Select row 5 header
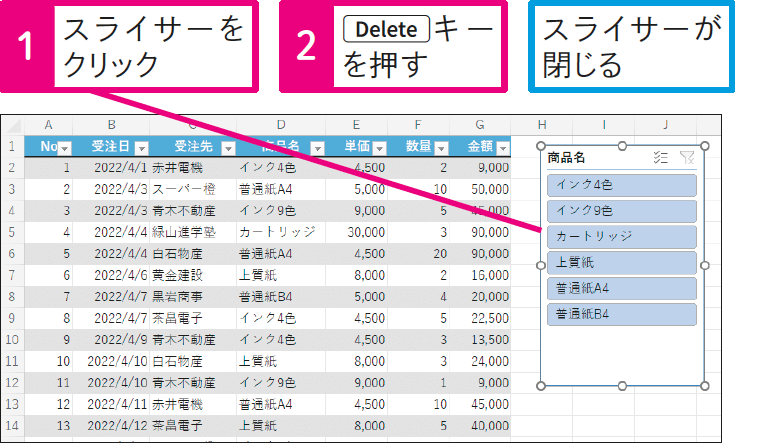The height and width of the screenshot is (443, 783). tap(11, 232)
